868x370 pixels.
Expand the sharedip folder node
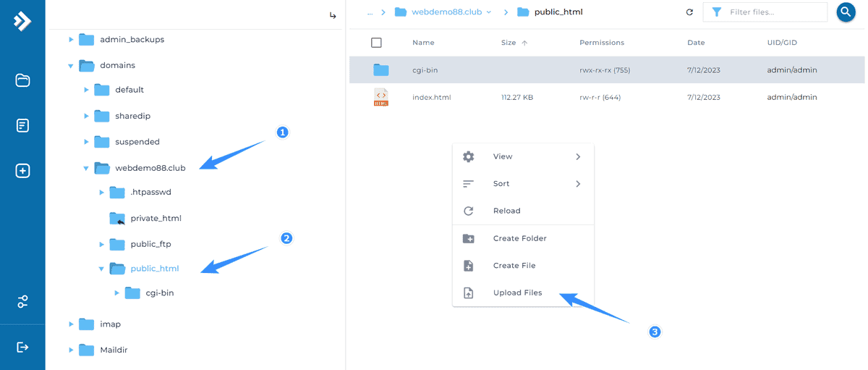86,116
